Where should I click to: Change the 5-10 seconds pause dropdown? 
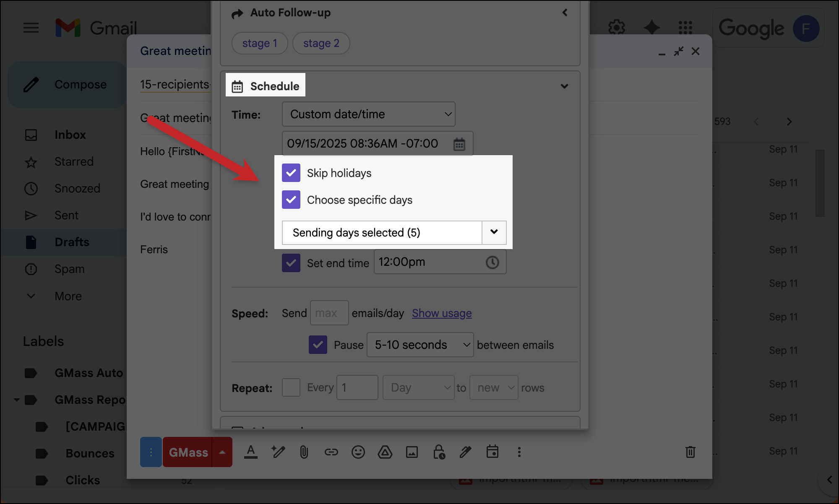click(x=420, y=345)
